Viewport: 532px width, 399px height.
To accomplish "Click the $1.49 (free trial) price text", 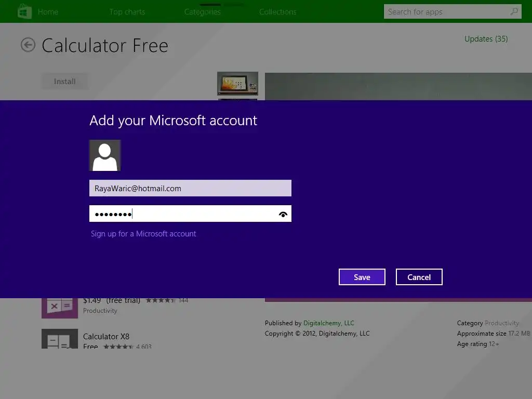I will (x=112, y=300).
